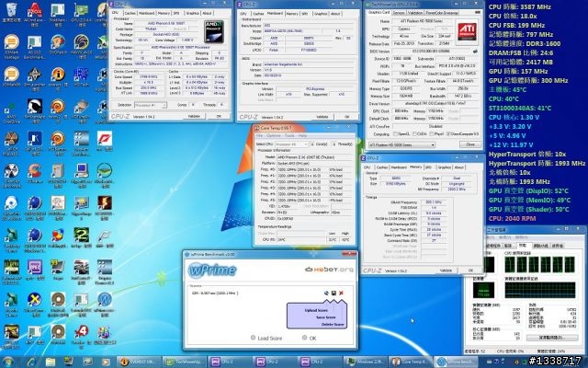Click the 32M score result entry in wPrime
Viewport: 588px width, 368px height.
point(214,293)
